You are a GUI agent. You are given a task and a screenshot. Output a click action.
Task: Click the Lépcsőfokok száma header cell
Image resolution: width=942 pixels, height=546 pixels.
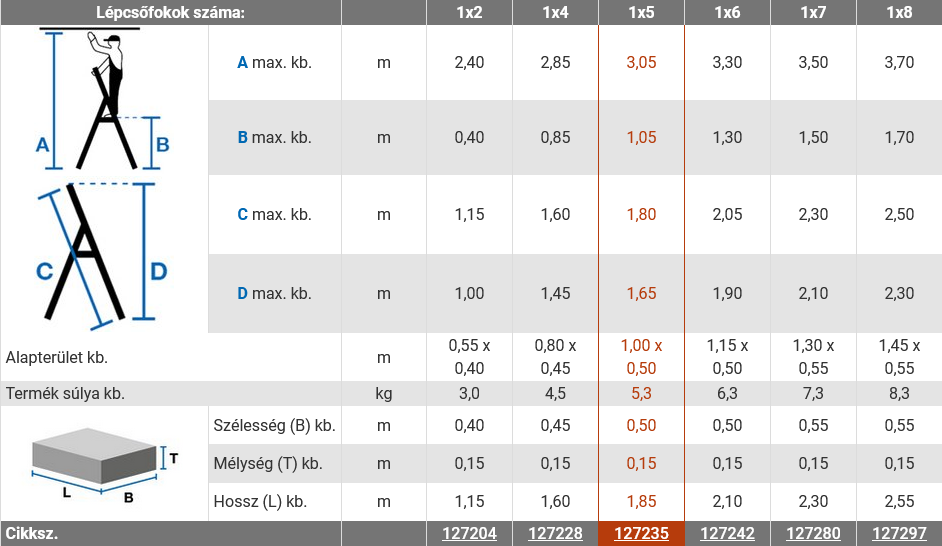[171, 13]
